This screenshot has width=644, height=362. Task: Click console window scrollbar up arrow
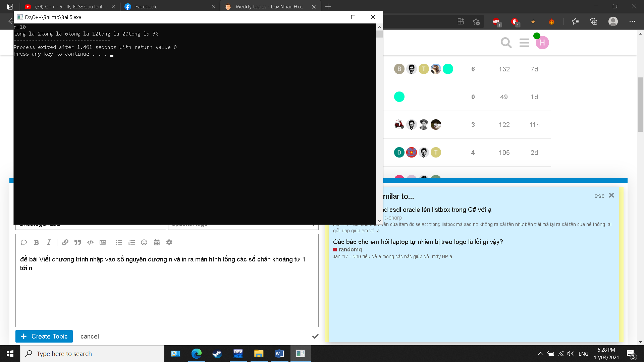click(379, 27)
